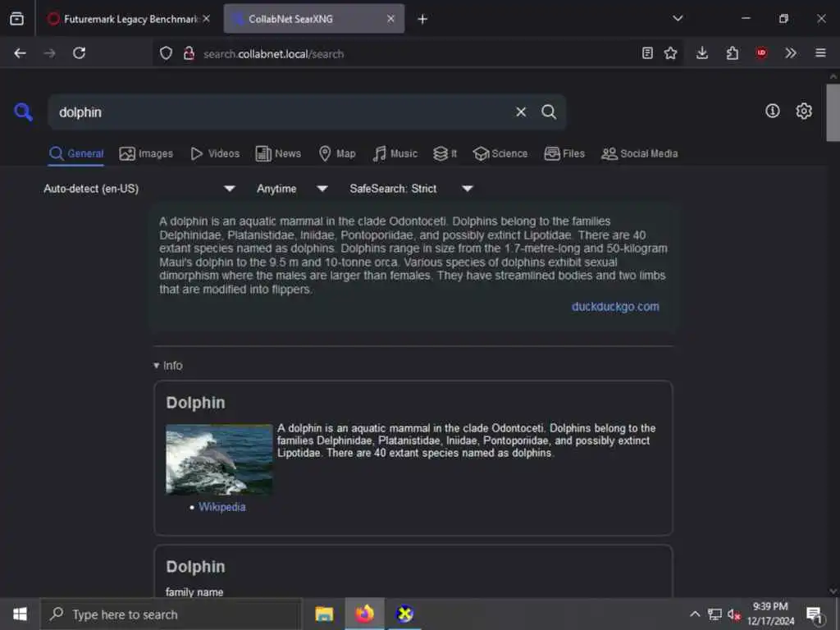The width and height of the screenshot is (840, 630).
Task: Show hidden system tray icons
Action: [x=694, y=614]
